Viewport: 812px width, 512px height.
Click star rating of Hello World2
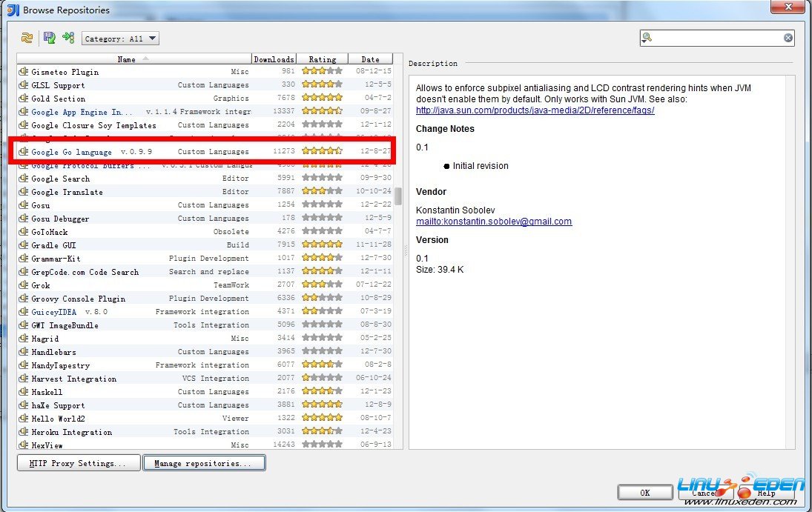click(322, 417)
